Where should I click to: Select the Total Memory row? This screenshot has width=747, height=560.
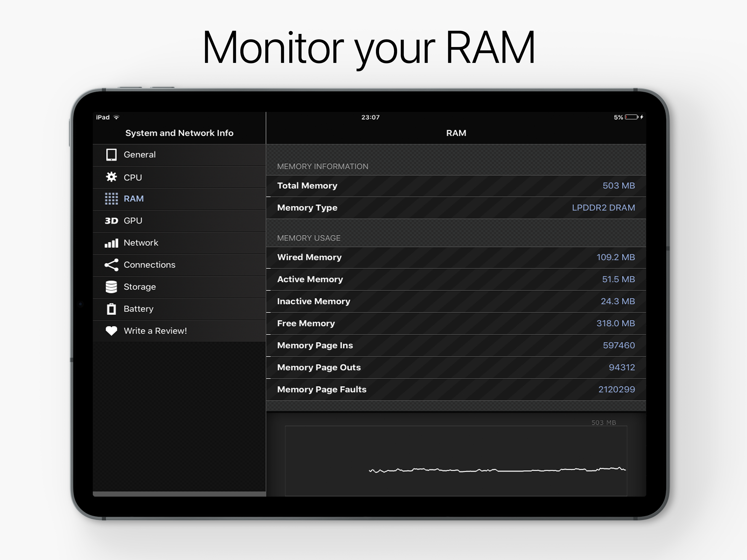pyautogui.click(x=456, y=186)
